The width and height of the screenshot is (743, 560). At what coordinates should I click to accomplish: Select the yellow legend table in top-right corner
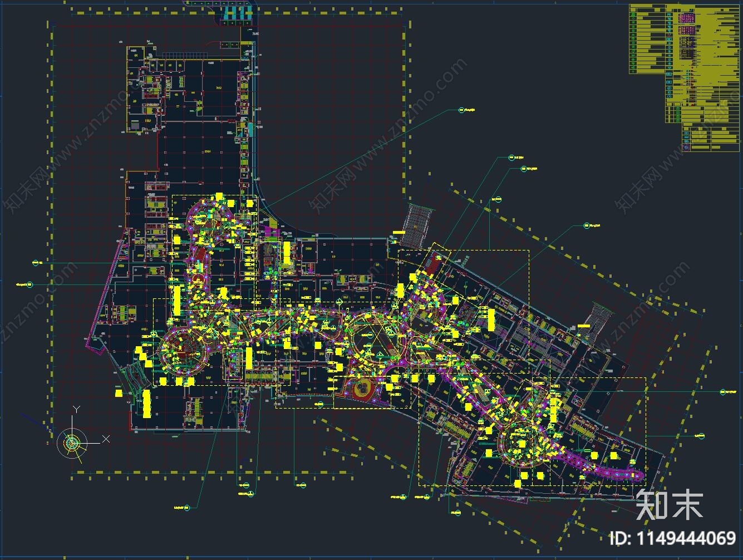pos(684,77)
